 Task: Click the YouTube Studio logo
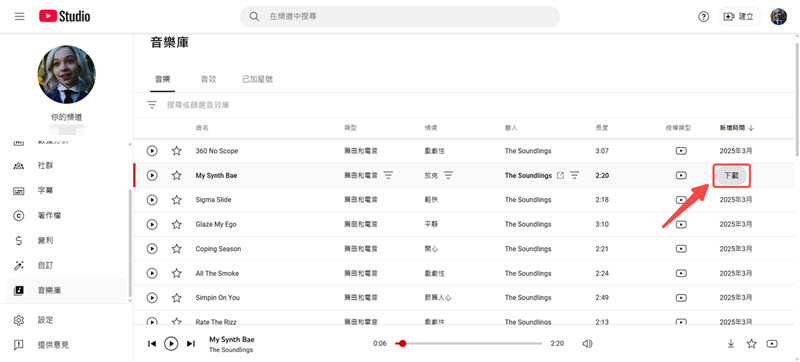point(64,16)
